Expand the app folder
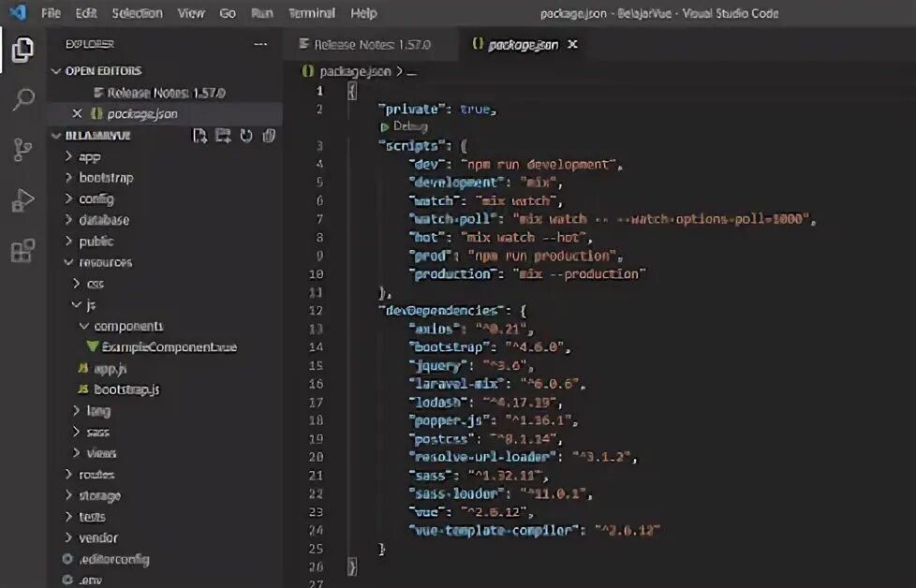Viewport: 916px width, 588px height. click(x=68, y=156)
